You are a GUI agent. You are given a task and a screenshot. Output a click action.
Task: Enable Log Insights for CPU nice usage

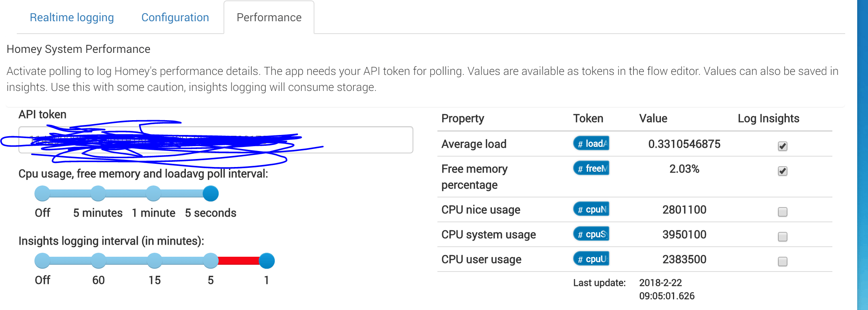pos(782,212)
